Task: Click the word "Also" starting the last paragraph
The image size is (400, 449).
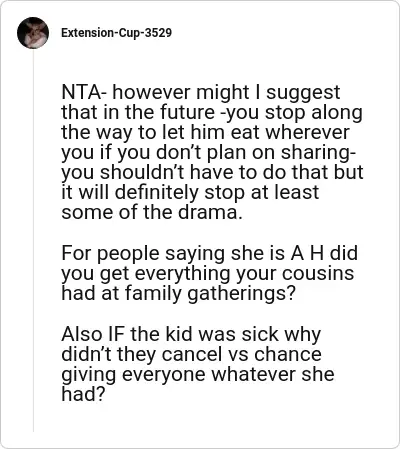Action: [x=82, y=334]
